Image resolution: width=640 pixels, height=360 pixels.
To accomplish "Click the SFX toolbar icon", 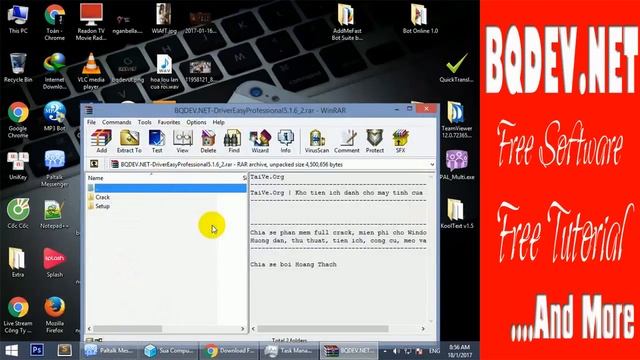I will [400, 141].
